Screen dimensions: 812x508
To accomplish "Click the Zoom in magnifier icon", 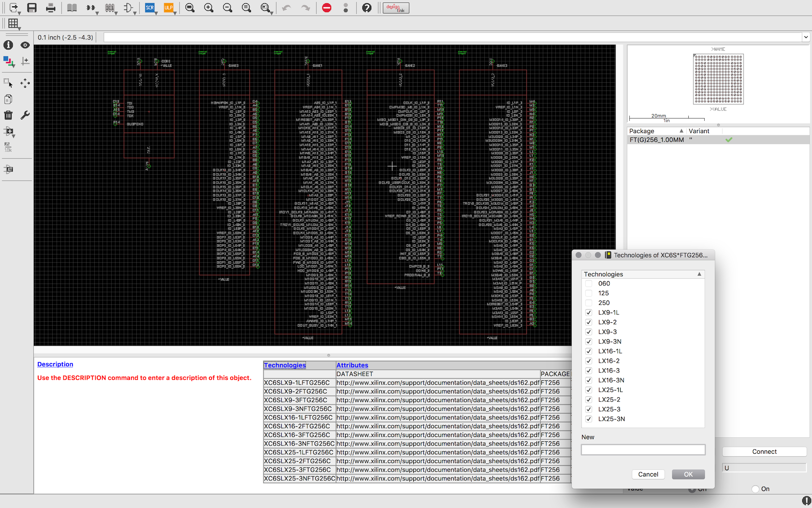I will [209, 8].
